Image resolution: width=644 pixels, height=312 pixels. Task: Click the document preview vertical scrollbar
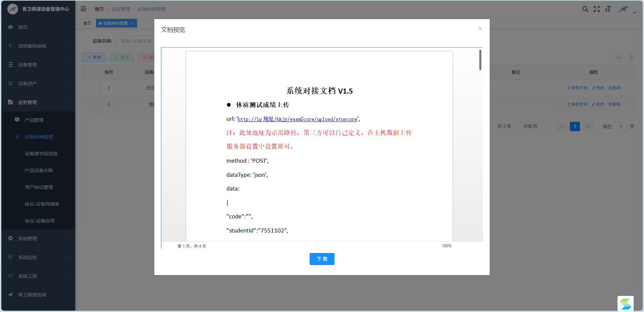480,60
